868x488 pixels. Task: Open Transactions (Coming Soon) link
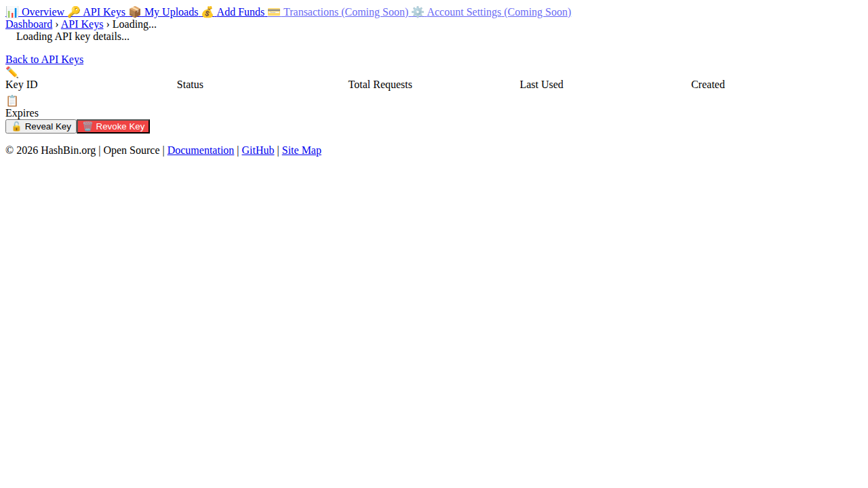click(338, 12)
